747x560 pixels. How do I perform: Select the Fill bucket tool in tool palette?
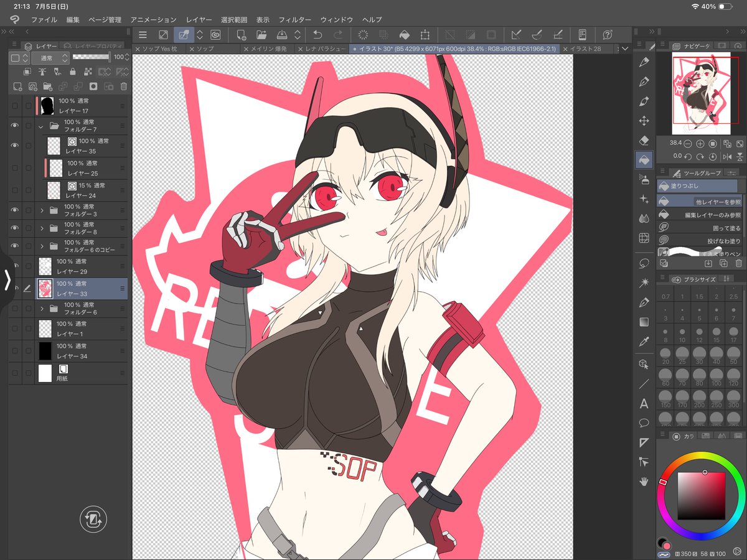tap(644, 160)
